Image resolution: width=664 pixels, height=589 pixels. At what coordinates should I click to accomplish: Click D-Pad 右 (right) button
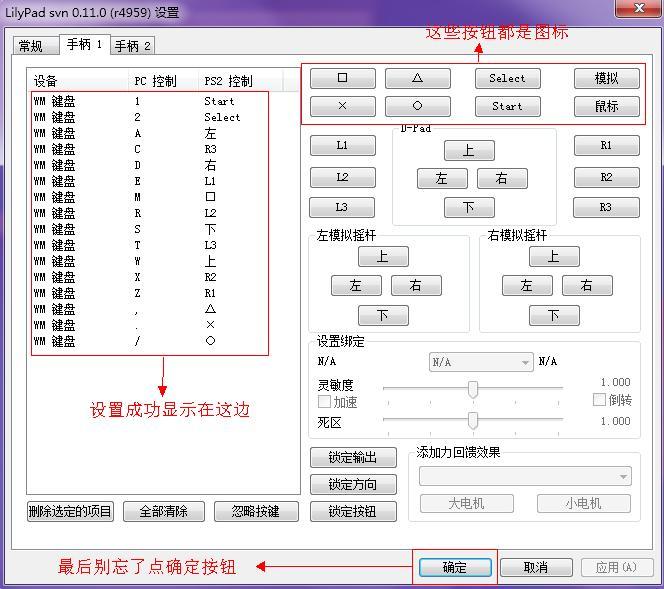[x=502, y=179]
